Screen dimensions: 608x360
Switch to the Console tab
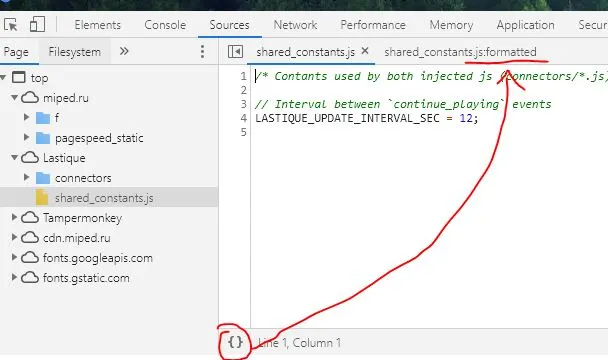(x=165, y=25)
